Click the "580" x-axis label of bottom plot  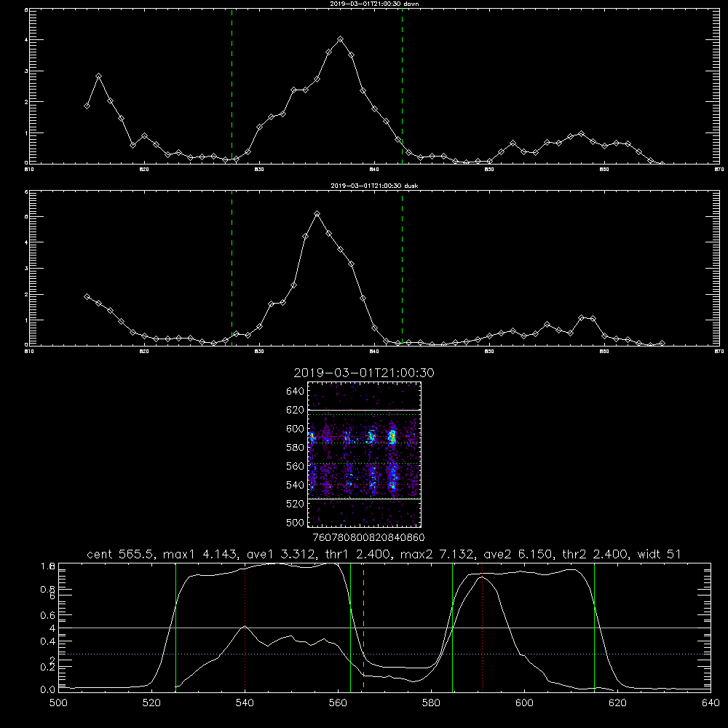(x=431, y=703)
